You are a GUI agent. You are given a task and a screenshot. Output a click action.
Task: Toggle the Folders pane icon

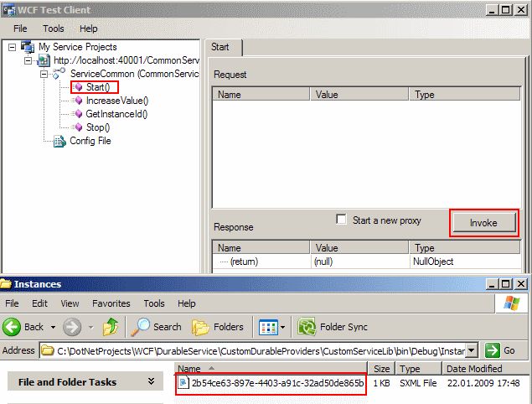tap(201, 327)
